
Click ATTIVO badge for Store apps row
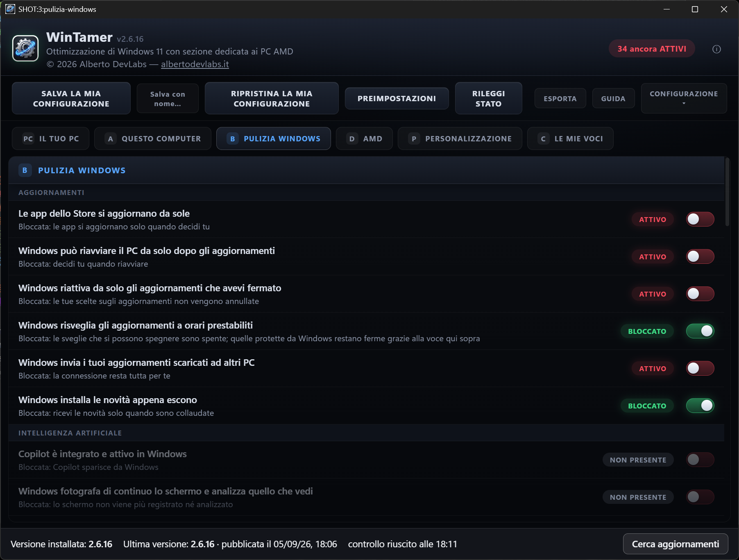pos(653,219)
